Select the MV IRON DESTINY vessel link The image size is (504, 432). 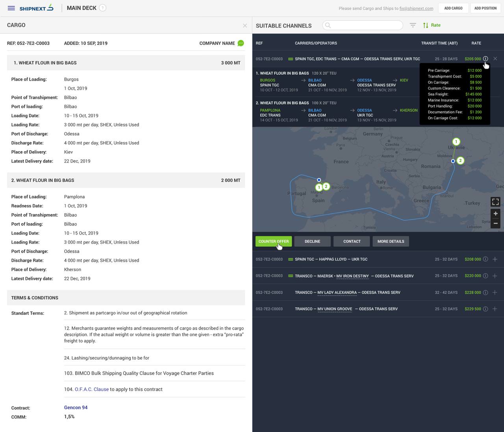click(x=352, y=276)
